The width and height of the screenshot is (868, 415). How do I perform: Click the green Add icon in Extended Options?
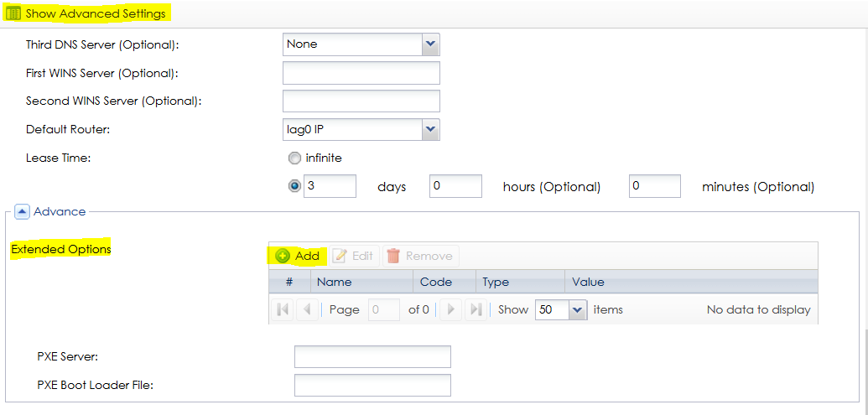tap(283, 256)
